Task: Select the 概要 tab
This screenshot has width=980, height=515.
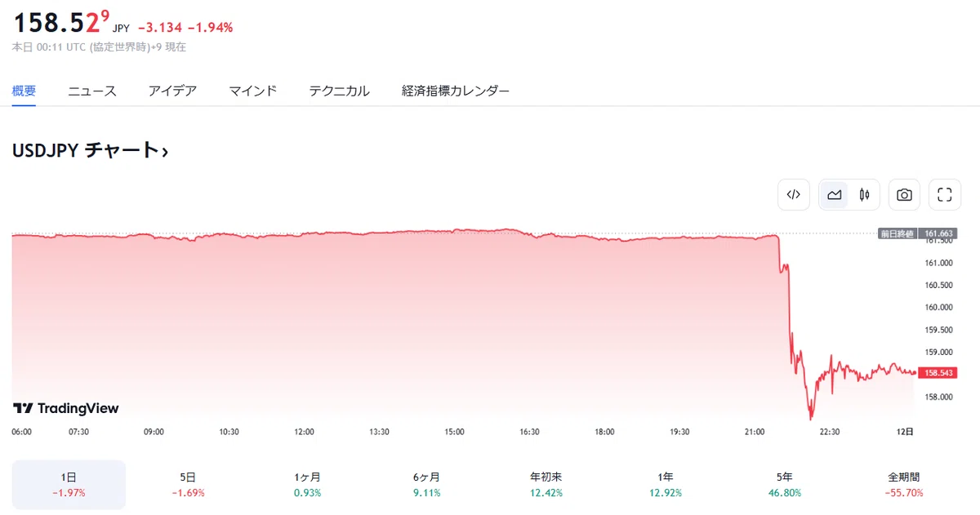Action: tap(24, 91)
